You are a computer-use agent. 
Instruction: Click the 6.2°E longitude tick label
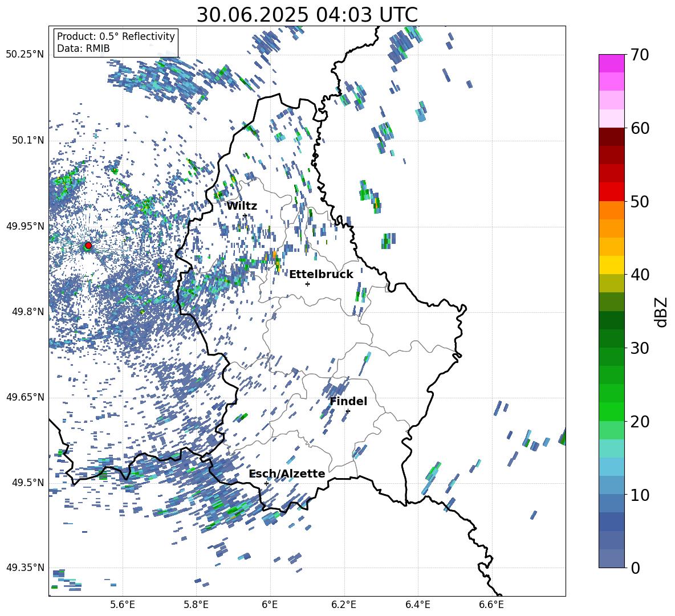pos(344,605)
